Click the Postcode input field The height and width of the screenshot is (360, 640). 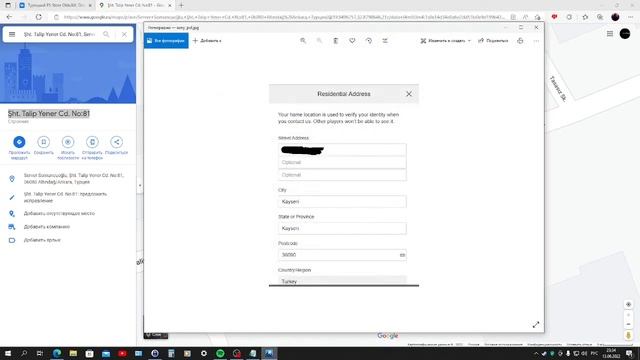point(342,255)
